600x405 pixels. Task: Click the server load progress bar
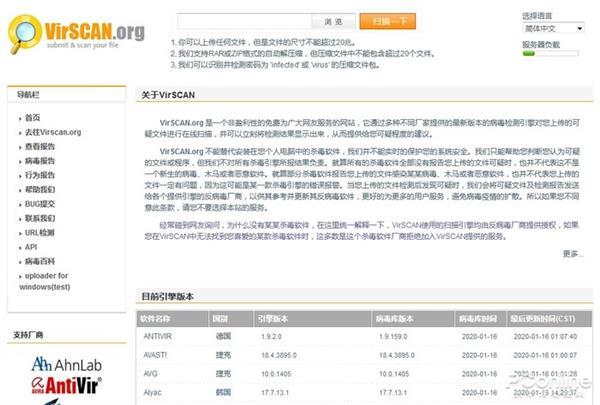click(x=550, y=54)
